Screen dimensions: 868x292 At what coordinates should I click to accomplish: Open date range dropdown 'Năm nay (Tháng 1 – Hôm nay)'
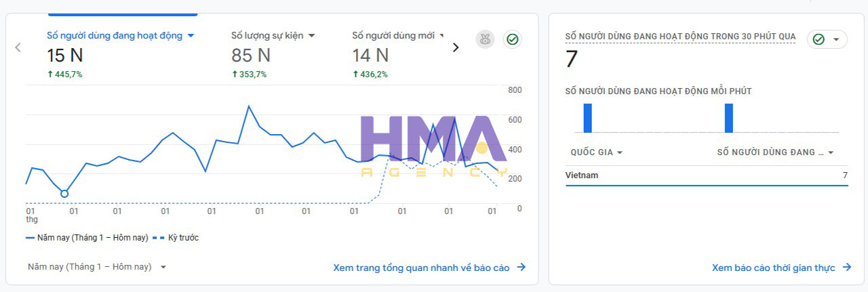pyautogui.click(x=97, y=267)
